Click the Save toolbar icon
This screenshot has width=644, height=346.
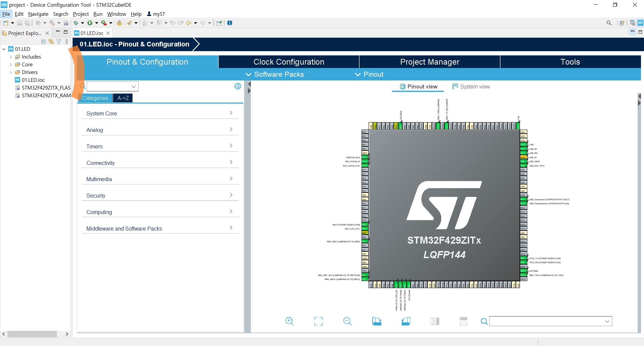pyautogui.click(x=20, y=23)
